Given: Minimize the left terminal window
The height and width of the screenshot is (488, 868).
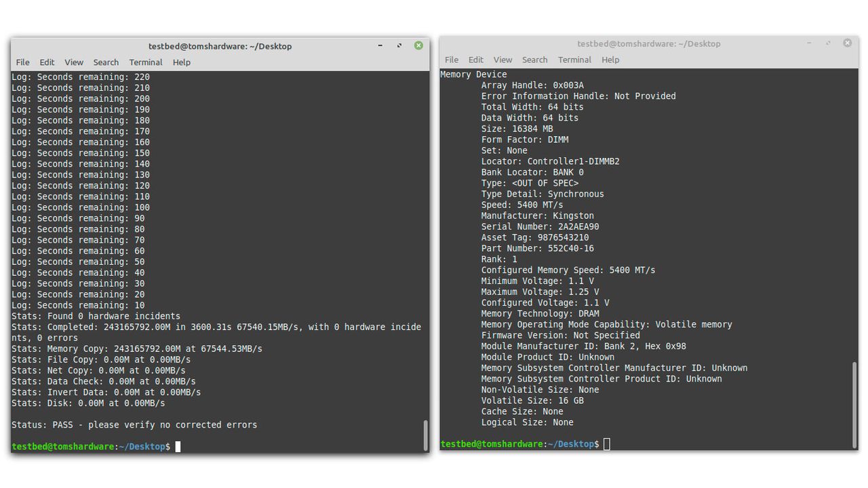Looking at the screenshot, I should pyautogui.click(x=380, y=45).
